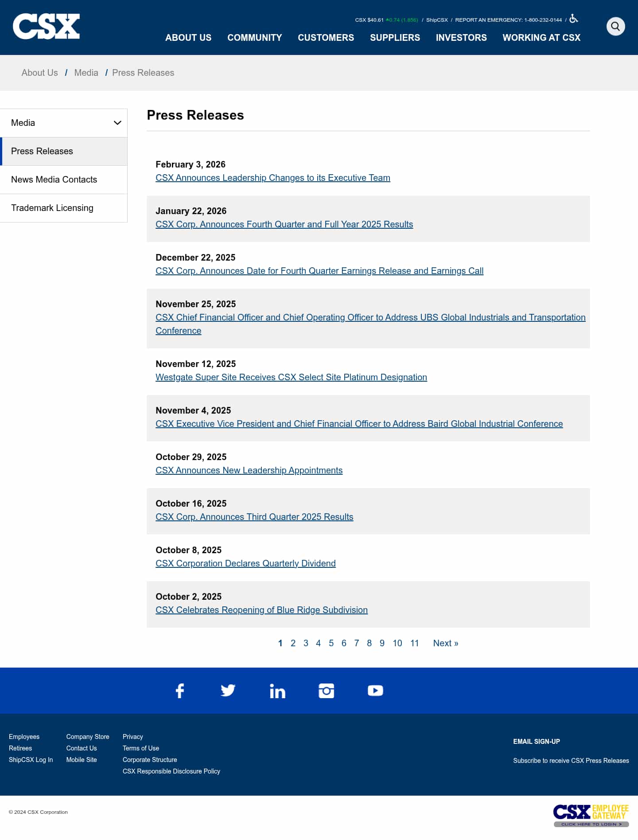Select News Media Contacts in sidebar
Image resolution: width=638 pixels, height=840 pixels.
click(x=54, y=180)
